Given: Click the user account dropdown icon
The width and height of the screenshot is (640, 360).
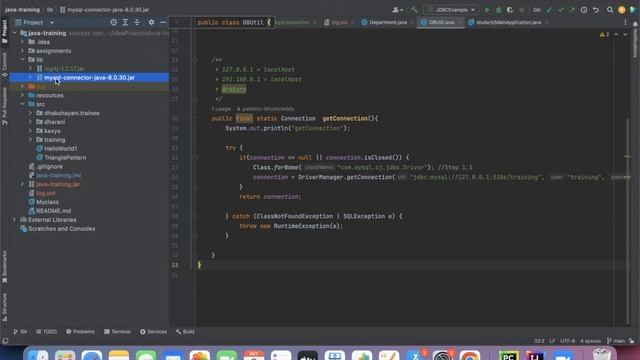Looking at the screenshot, I should point(397,10).
